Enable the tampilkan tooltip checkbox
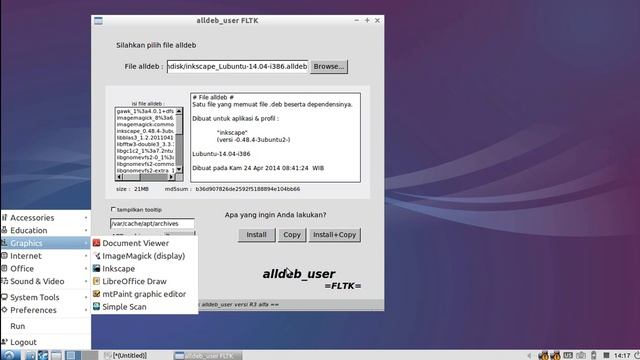Image resolution: width=640 pixels, height=360 pixels. click(113, 209)
